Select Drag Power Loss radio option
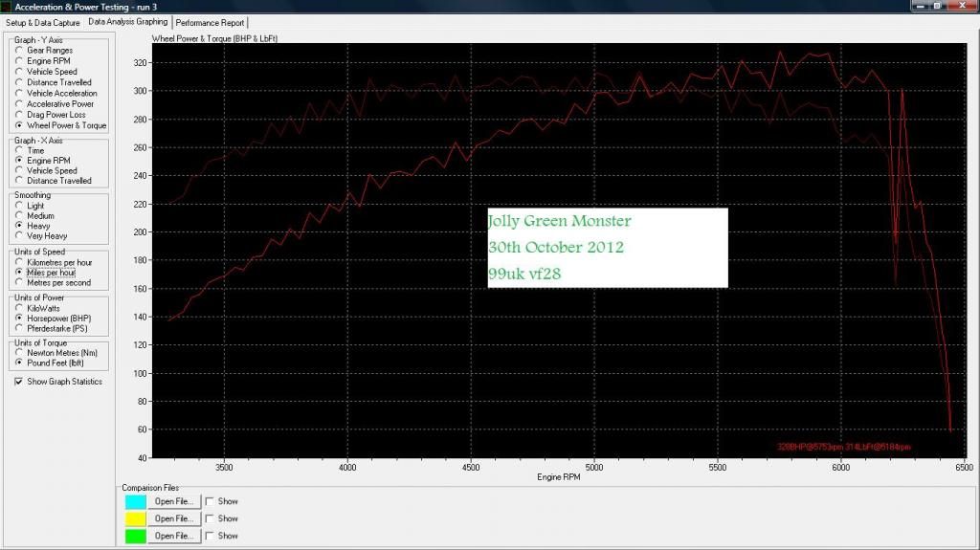980x550 pixels. 19,115
